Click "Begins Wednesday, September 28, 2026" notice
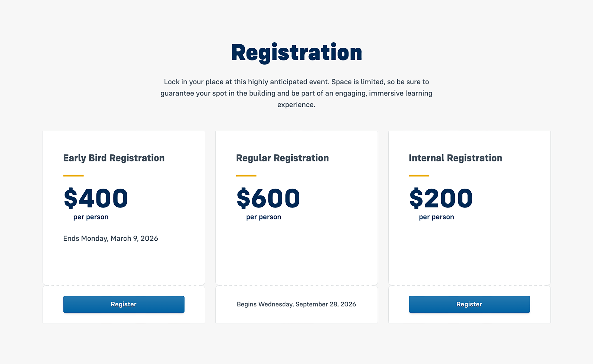 pyautogui.click(x=296, y=304)
